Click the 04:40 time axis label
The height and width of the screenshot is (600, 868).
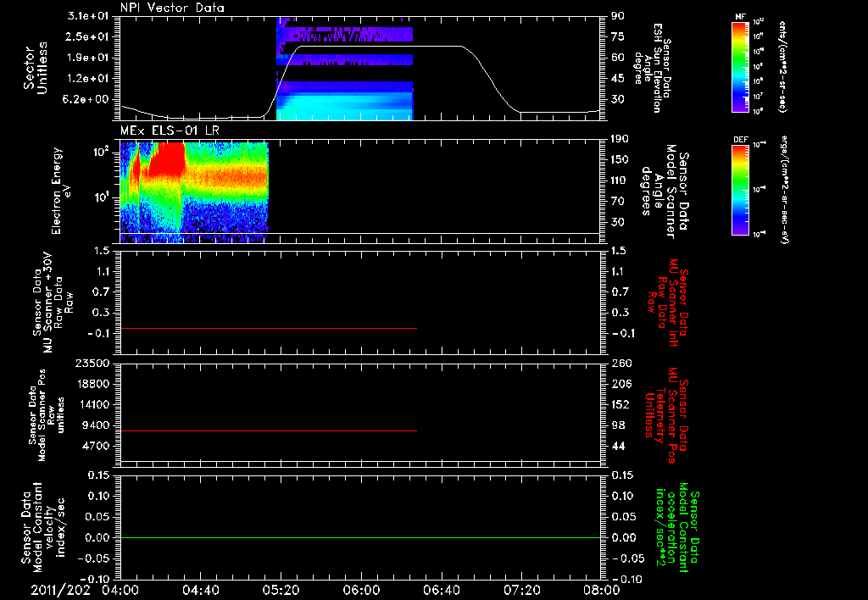click(200, 590)
